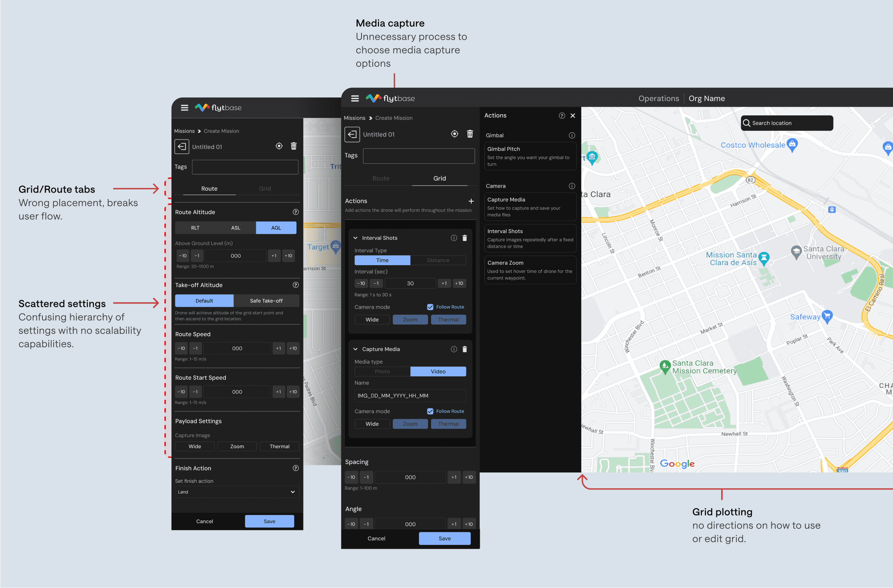The image size is (893, 588).
Task: Open the Land finish action dropdown
Action: point(237,492)
